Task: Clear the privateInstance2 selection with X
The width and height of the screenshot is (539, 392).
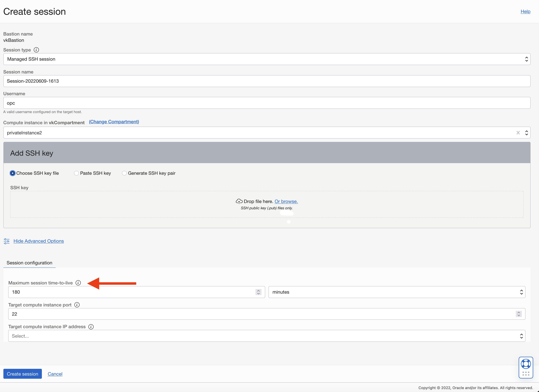Action: (x=518, y=133)
